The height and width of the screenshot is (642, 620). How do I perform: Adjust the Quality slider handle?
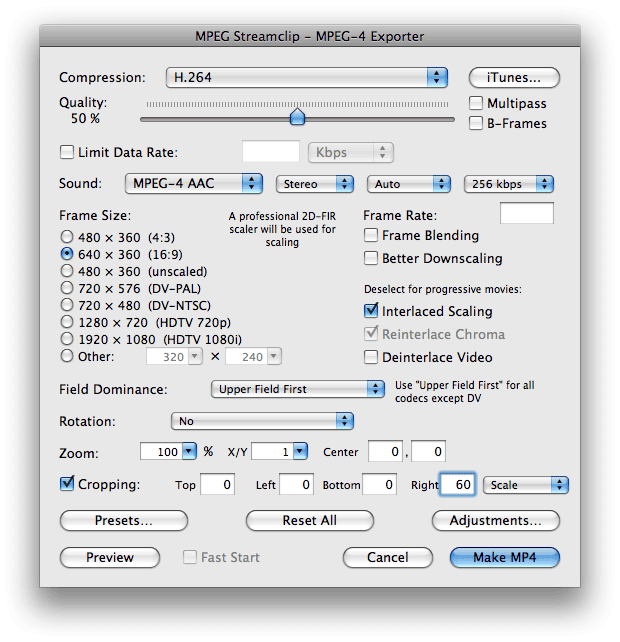point(297,116)
